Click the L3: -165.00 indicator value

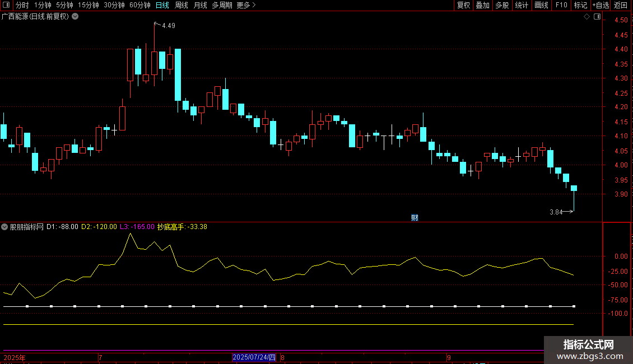click(x=137, y=227)
